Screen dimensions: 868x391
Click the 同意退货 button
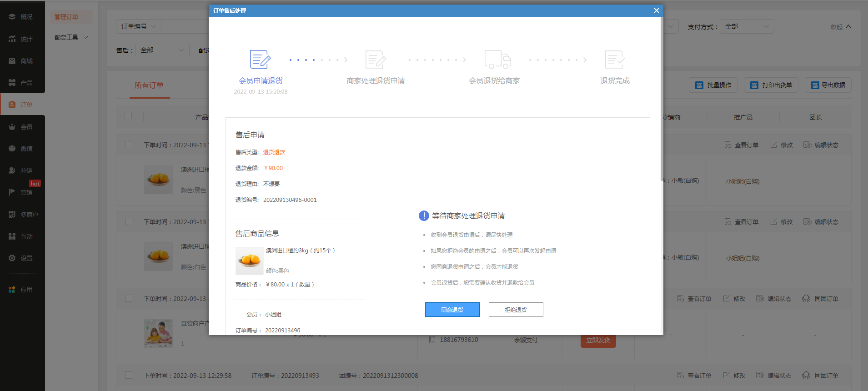point(452,310)
